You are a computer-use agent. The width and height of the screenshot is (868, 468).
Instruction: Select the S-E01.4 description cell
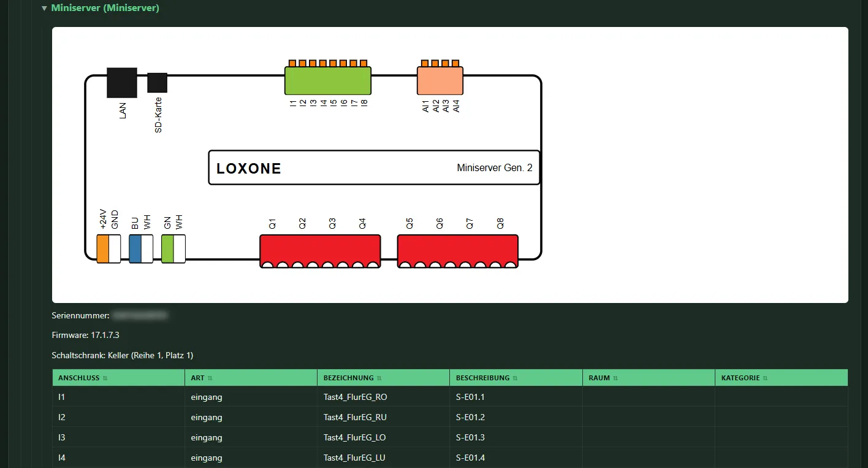pyautogui.click(x=516, y=458)
